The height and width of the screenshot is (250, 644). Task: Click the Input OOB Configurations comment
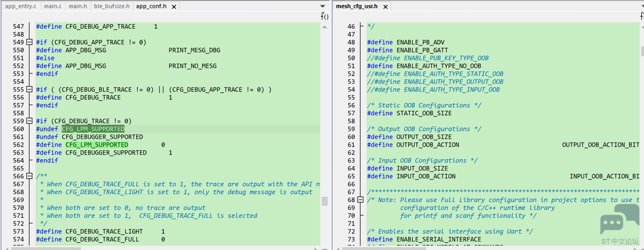tap(422, 161)
